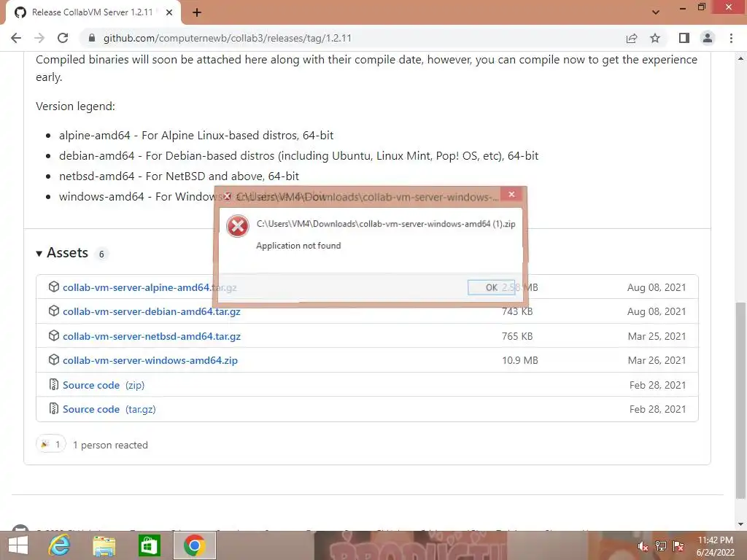Download collab-vm-server-alpine-amd64.tar.gz
This screenshot has height=560, width=747.
point(150,287)
